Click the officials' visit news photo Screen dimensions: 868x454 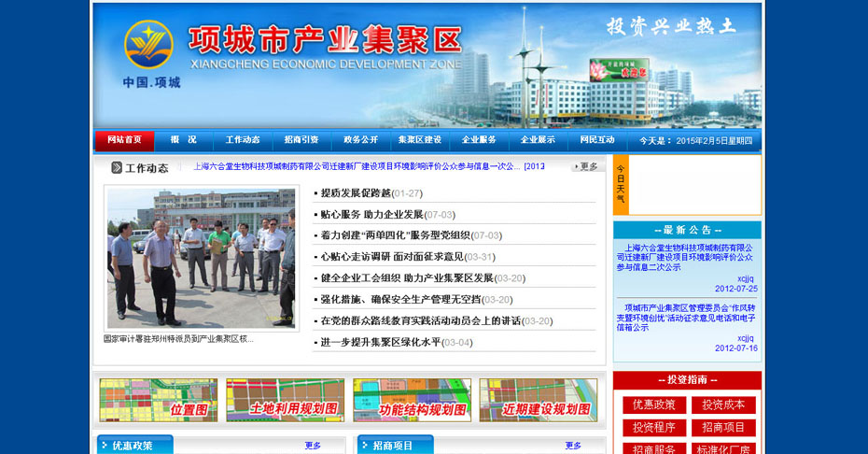click(201, 258)
